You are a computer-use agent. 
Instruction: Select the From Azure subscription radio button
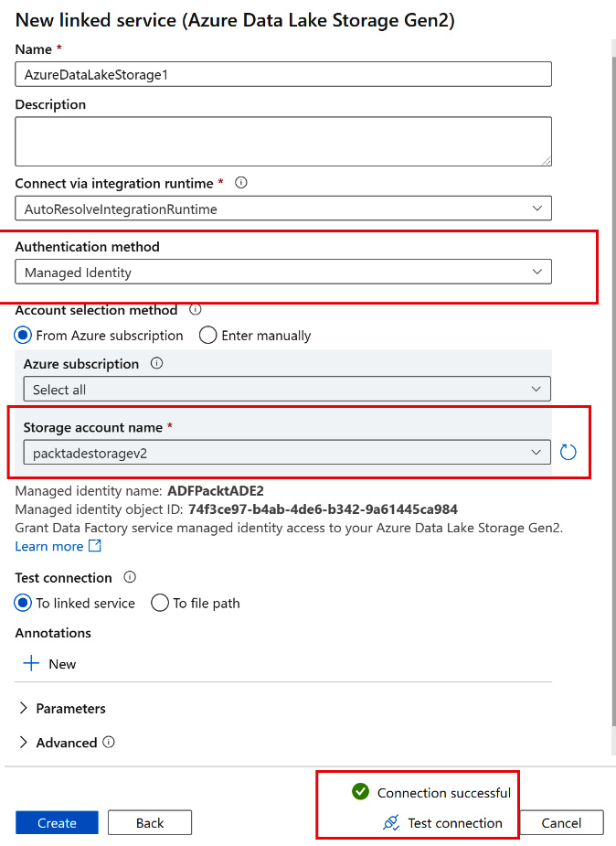point(25,336)
